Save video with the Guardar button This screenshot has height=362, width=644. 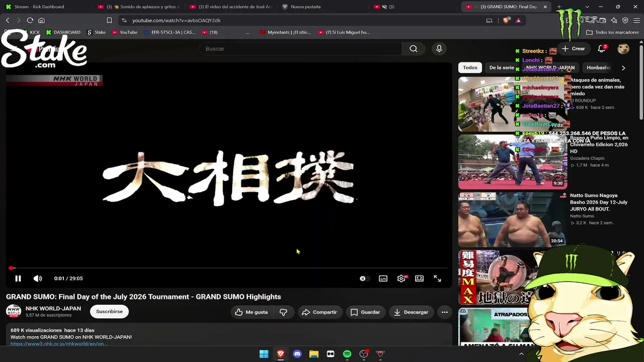(365, 312)
